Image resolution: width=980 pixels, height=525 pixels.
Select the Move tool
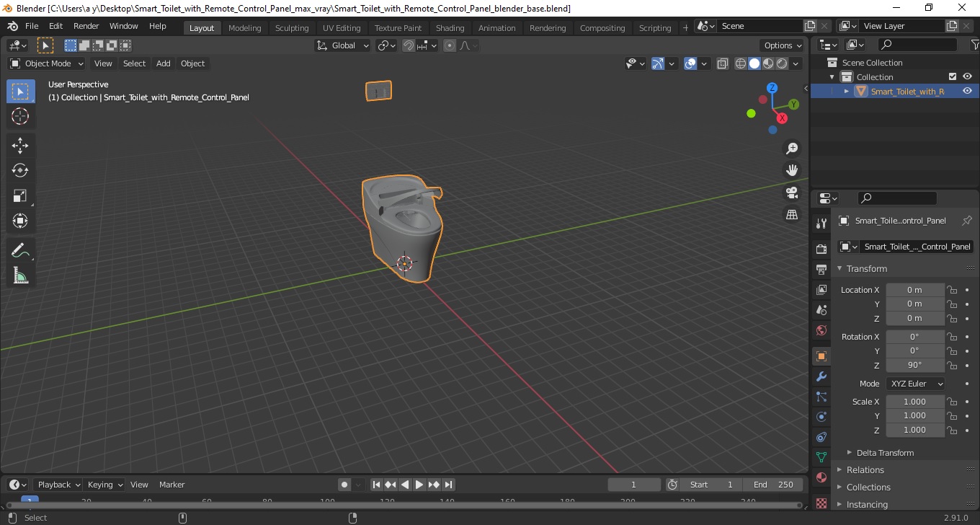(20, 146)
